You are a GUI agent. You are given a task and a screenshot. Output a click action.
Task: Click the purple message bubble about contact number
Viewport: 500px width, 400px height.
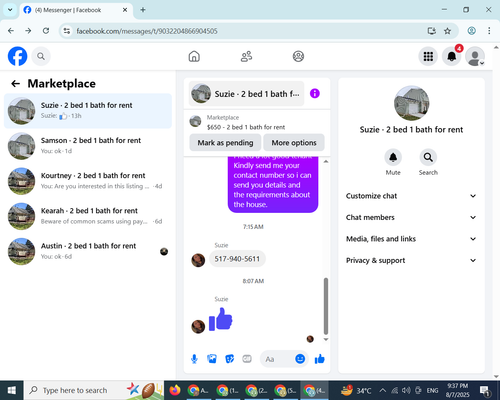(273, 184)
